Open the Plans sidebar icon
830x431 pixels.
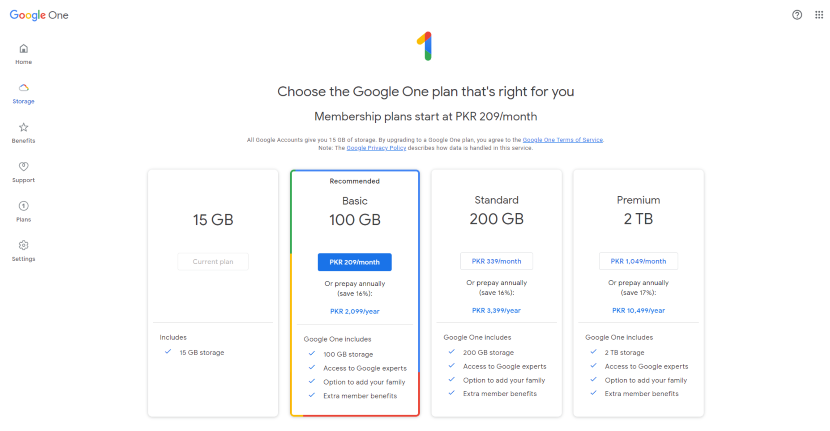23,206
